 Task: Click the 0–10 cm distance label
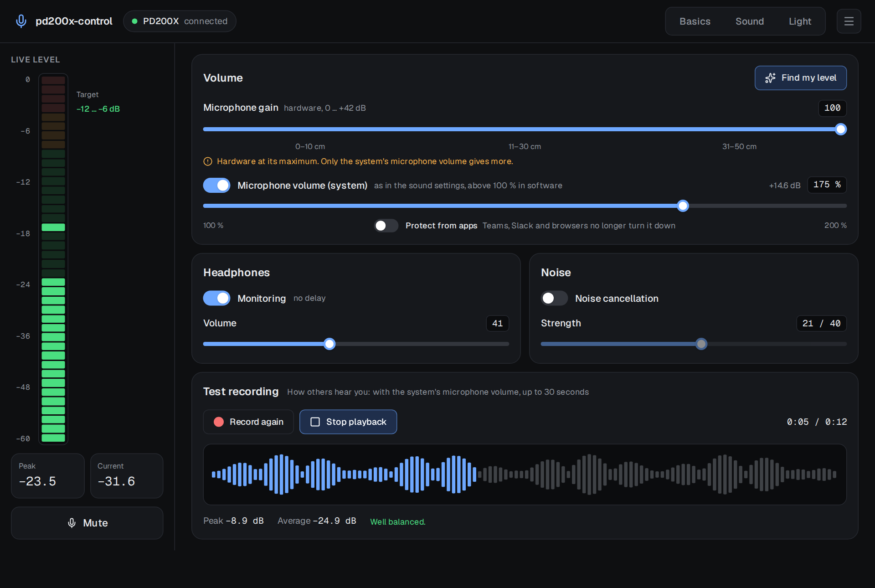[x=310, y=146]
